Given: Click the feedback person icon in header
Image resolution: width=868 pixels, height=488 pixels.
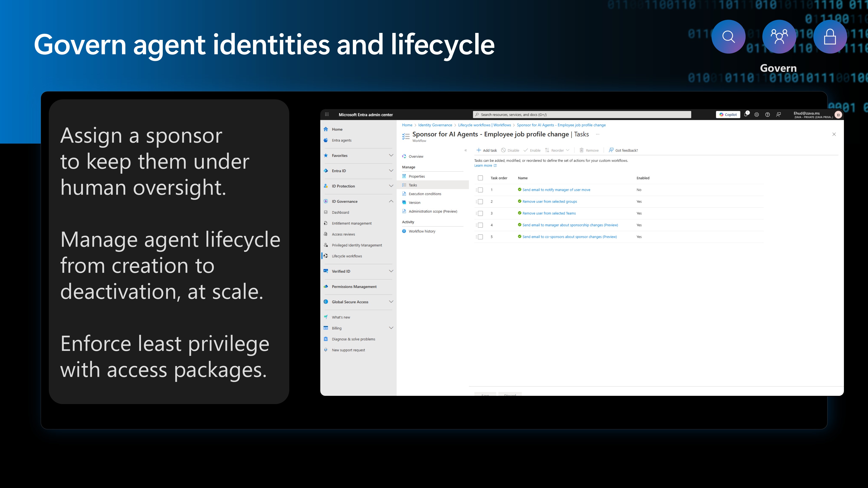Looking at the screenshot, I should pyautogui.click(x=778, y=115).
